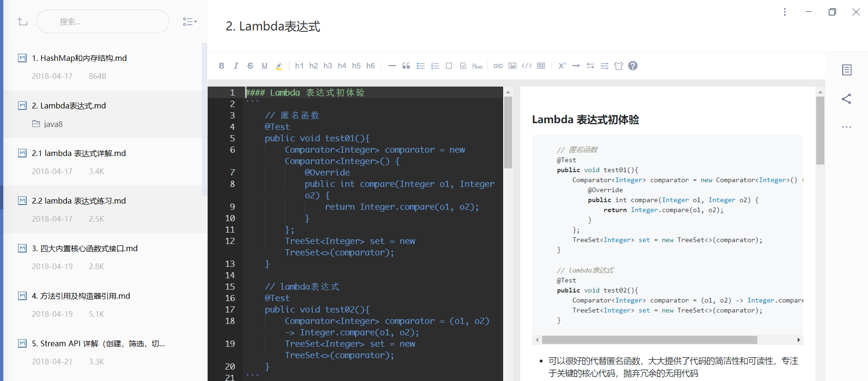Click the 2018-04-21 date under Stream API
Screen dimensions: 868x381
click(x=52, y=361)
